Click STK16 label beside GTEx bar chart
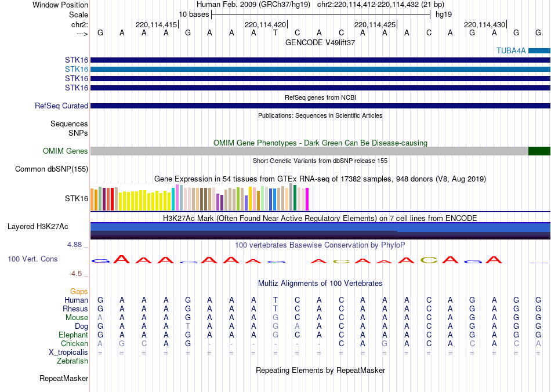The width and height of the screenshot is (551, 392). [77, 198]
